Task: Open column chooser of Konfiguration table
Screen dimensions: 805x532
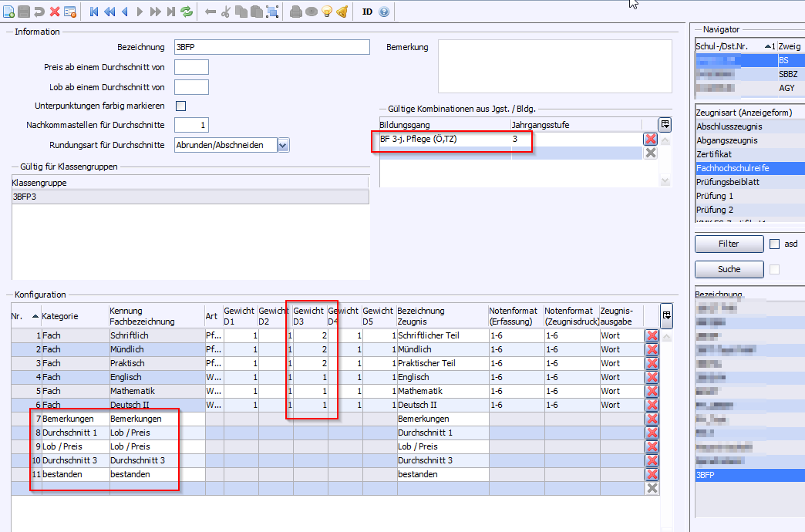Action: coord(666,315)
